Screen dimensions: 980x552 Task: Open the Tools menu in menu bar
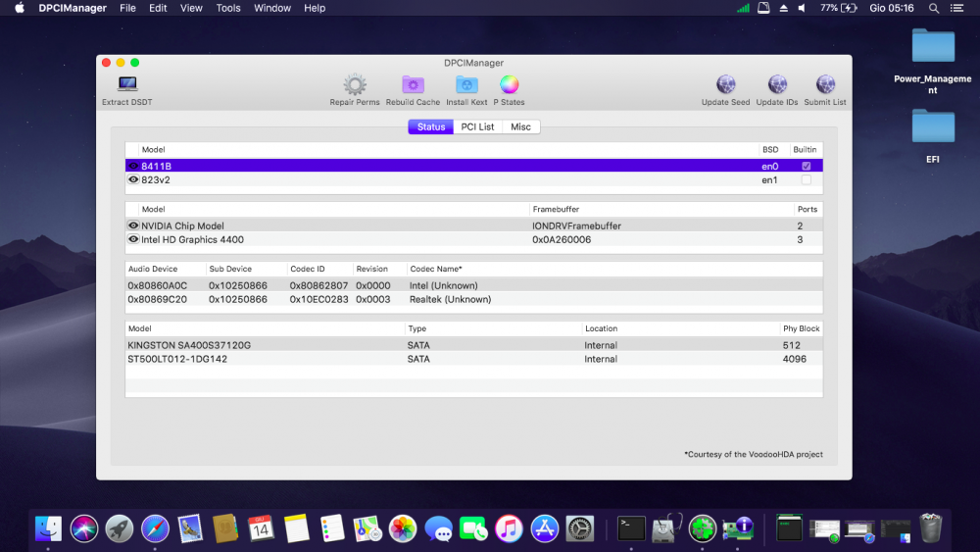click(x=228, y=8)
